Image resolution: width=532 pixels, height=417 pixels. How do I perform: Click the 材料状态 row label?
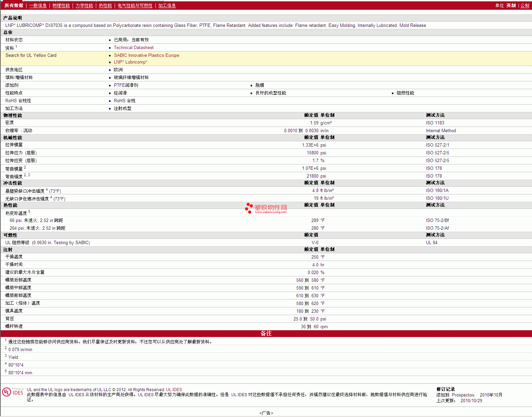coord(14,40)
